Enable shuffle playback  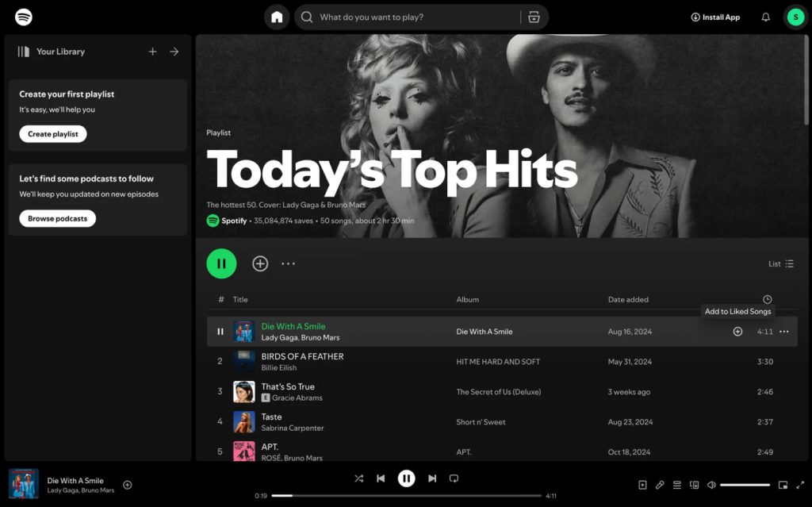coord(358,478)
